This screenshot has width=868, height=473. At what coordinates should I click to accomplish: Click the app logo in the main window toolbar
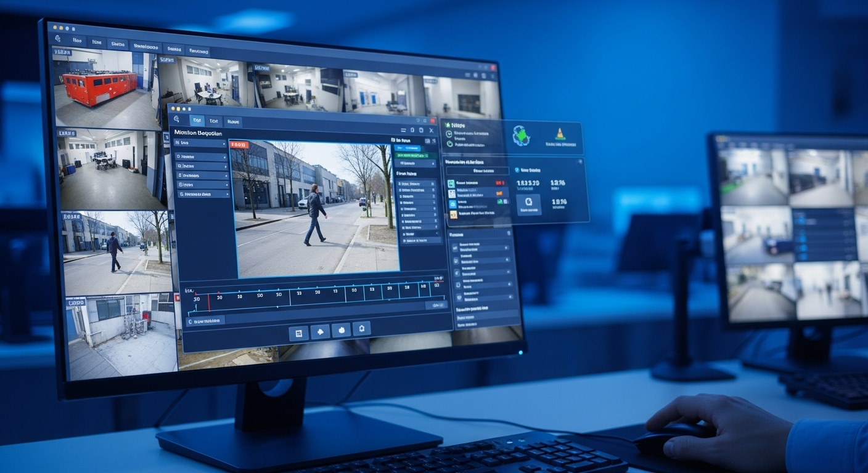59,39
